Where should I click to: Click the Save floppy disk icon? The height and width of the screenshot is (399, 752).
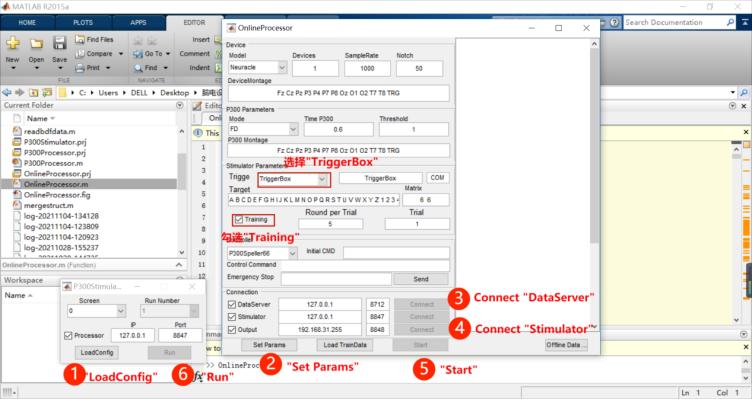[x=59, y=43]
